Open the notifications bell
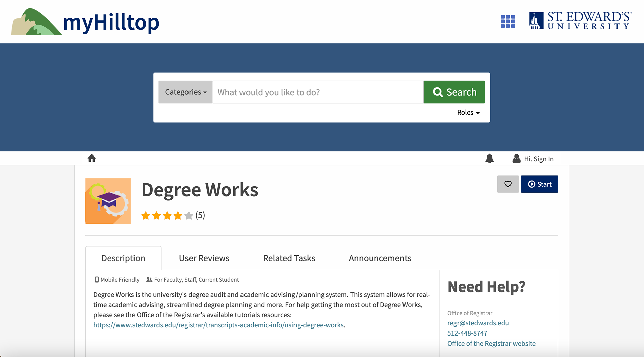Screen dimensions: 644x357 pyautogui.click(x=490, y=159)
